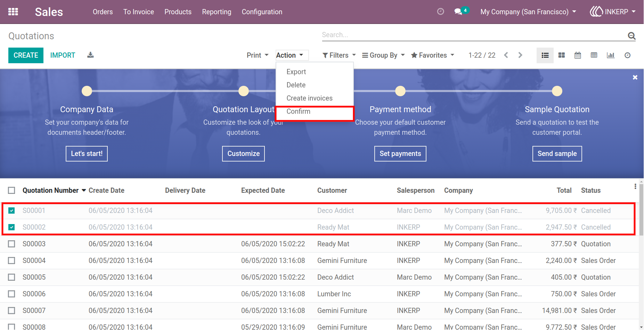This screenshot has height=330, width=644.
Task: Switch to calendar view icon
Action: [x=578, y=55]
